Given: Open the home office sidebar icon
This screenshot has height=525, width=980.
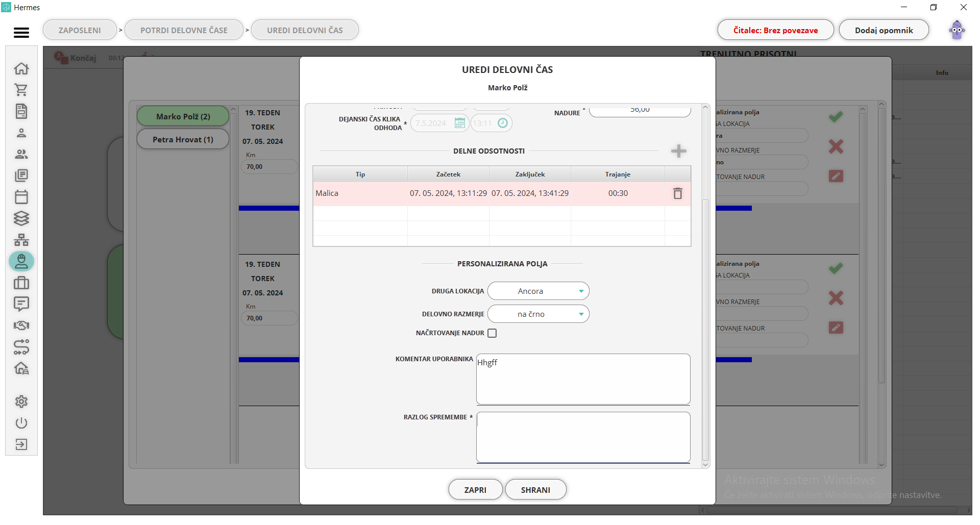Looking at the screenshot, I should 21,368.
